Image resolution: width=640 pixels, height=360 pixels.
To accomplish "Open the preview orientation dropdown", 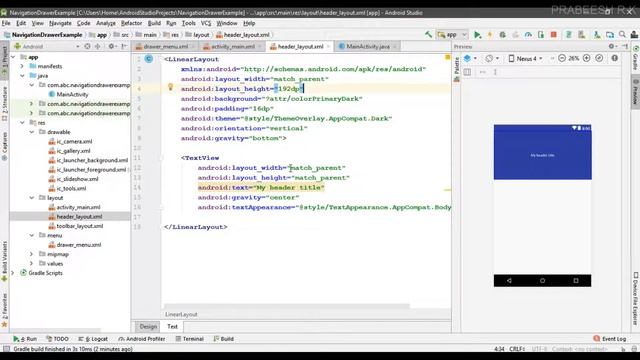I will pyautogui.click(x=492, y=58).
